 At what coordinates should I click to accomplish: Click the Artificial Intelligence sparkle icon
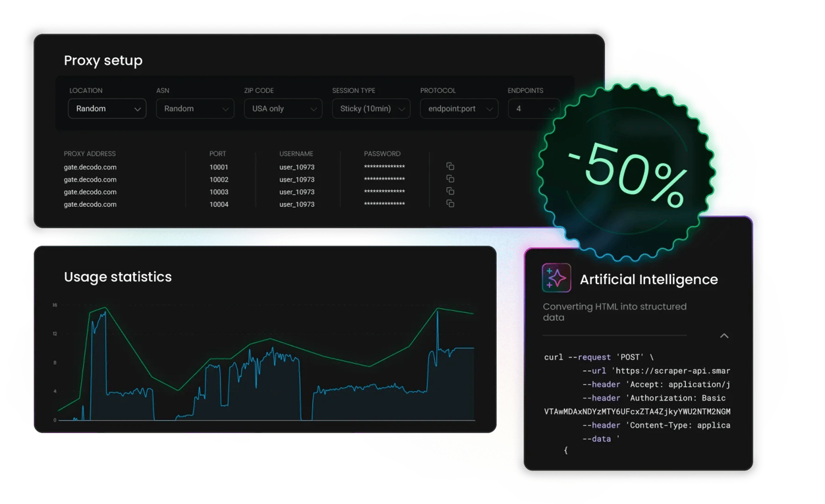pos(556,278)
